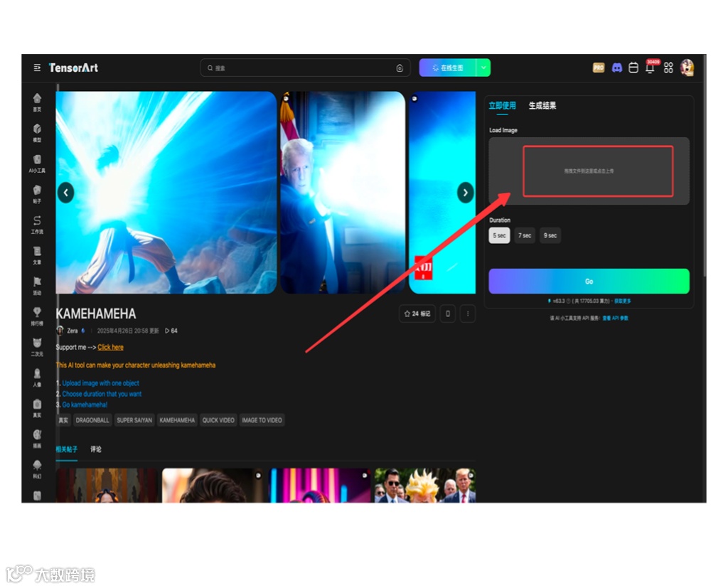Click the 24 标记 star bookmark button
The width and height of the screenshot is (728, 588).
tap(417, 314)
